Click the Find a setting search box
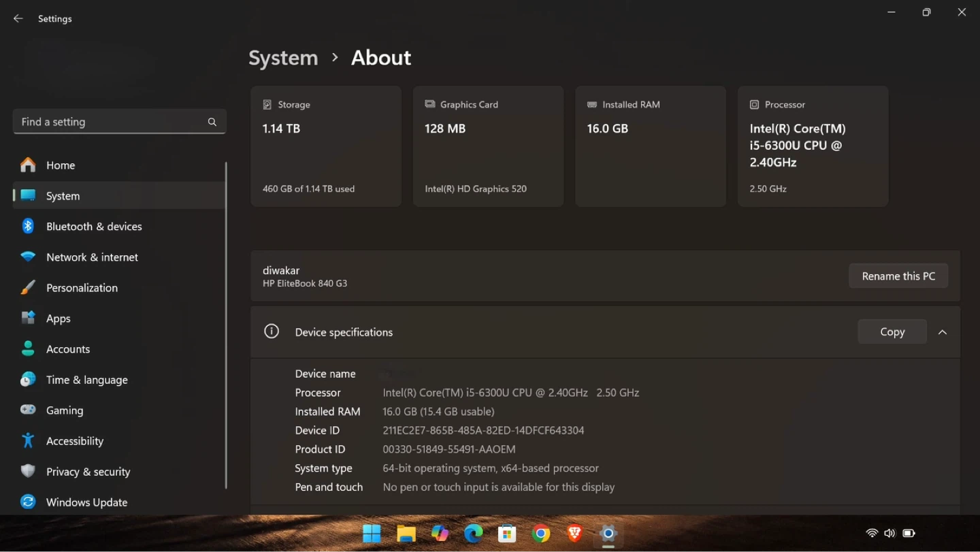The width and height of the screenshot is (980, 552). [x=119, y=122]
